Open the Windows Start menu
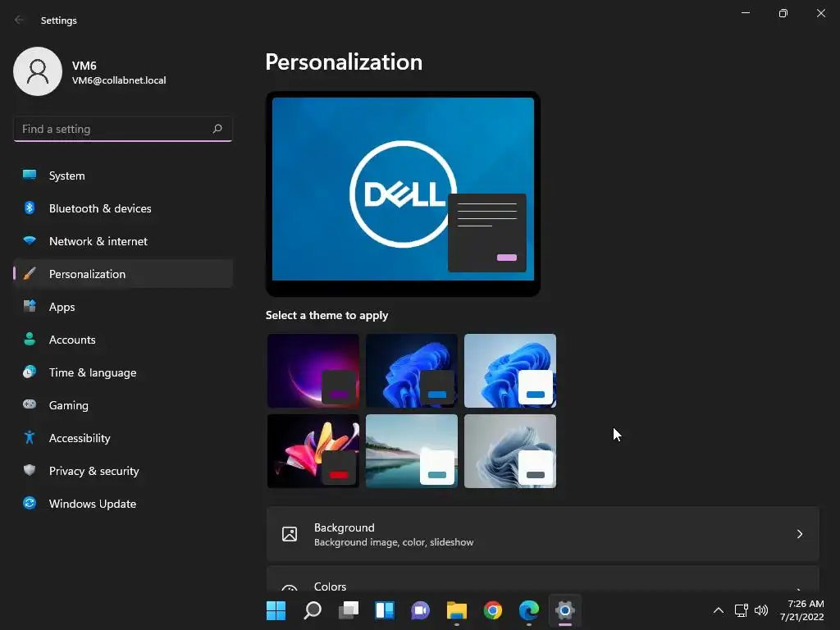The width and height of the screenshot is (840, 630). pyautogui.click(x=276, y=610)
